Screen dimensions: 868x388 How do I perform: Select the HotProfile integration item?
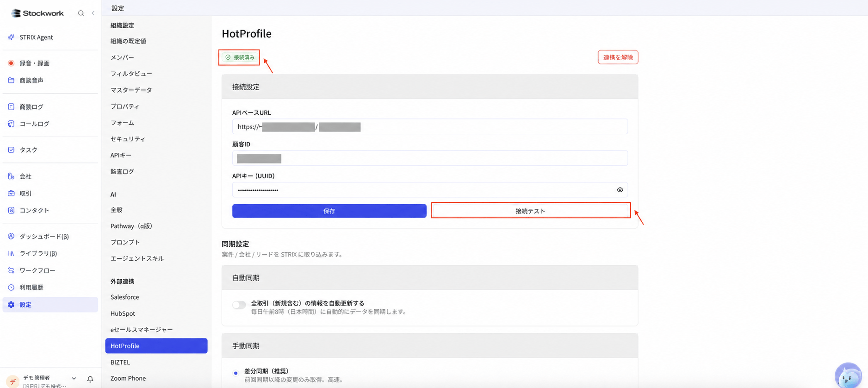[x=156, y=346]
